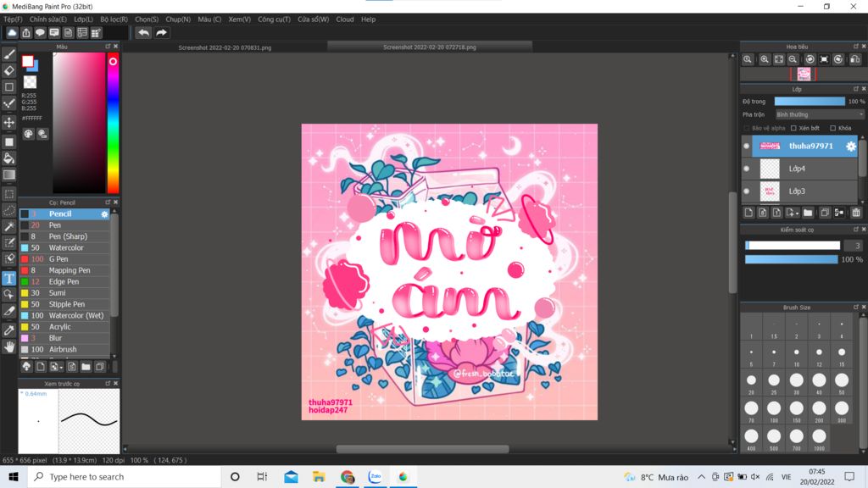Open the Help menu
The width and height of the screenshot is (868, 488).
pyautogui.click(x=368, y=19)
